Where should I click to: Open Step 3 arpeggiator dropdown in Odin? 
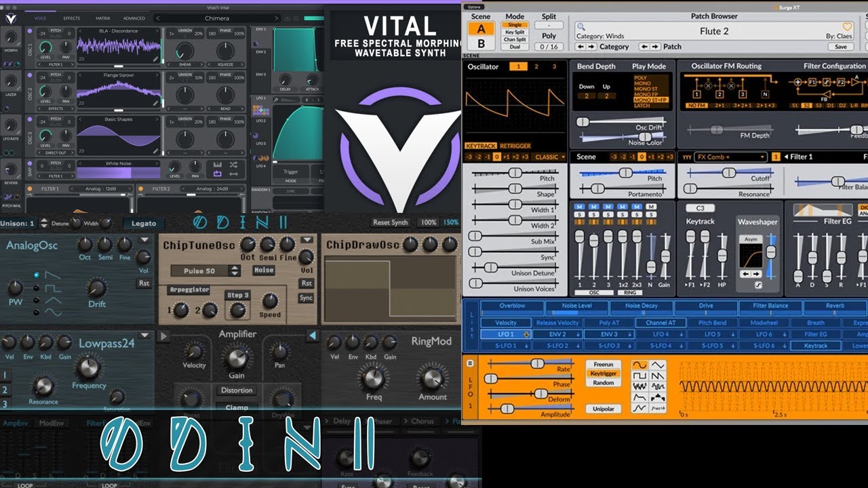[238, 295]
